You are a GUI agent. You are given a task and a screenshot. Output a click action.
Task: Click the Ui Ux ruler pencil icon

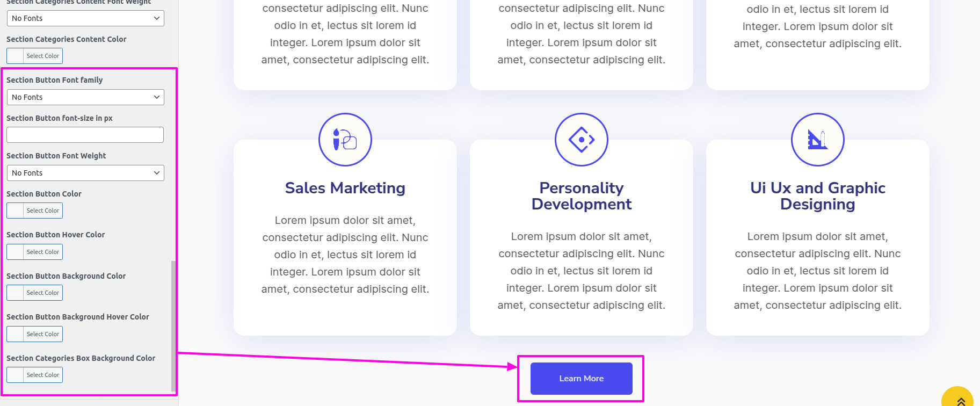click(817, 140)
